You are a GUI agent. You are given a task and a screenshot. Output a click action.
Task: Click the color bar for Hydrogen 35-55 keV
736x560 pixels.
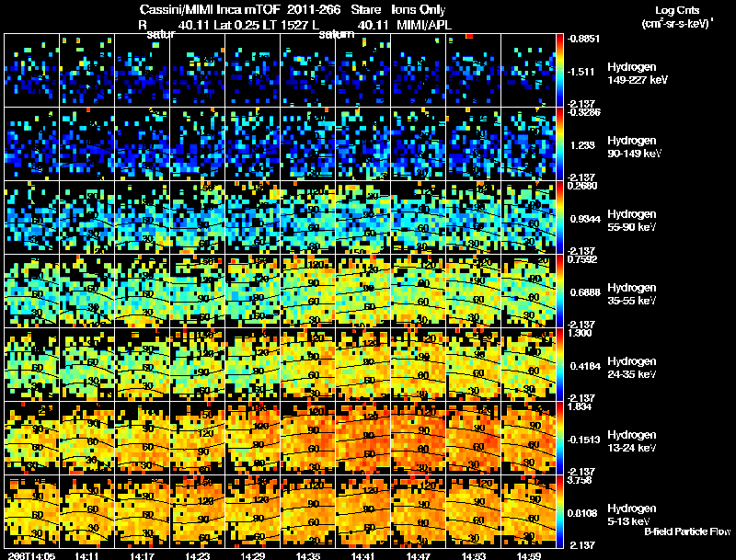pyautogui.click(x=559, y=291)
